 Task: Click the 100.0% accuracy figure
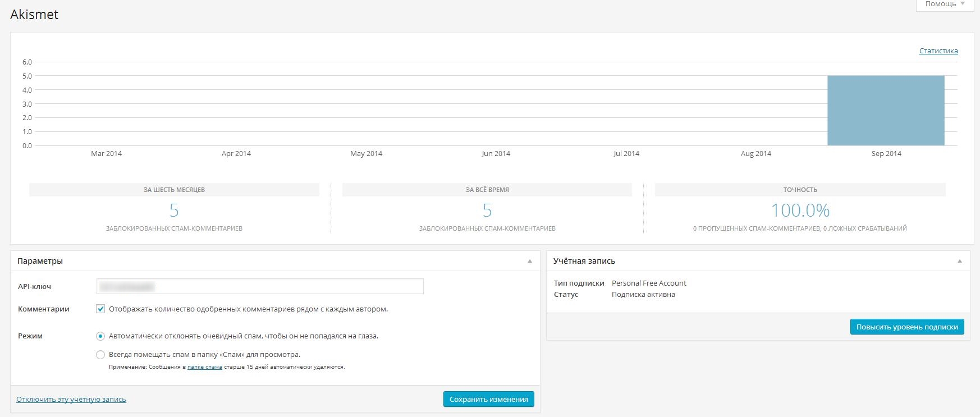[800, 210]
